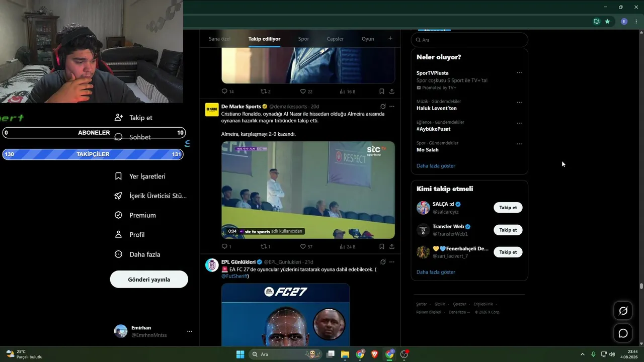The image size is (644, 362).
Task: Show more suggestions under Kimi takip etmeli
Action: point(436,272)
